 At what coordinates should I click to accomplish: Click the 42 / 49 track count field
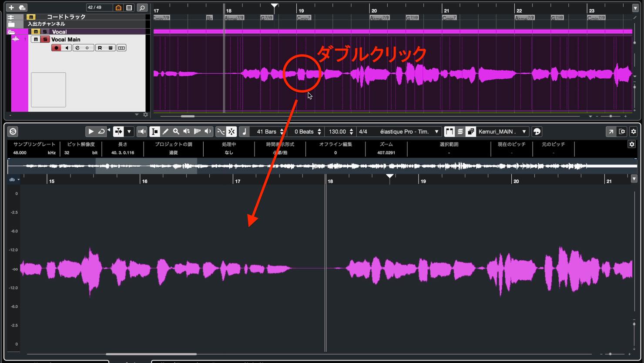point(99,7)
